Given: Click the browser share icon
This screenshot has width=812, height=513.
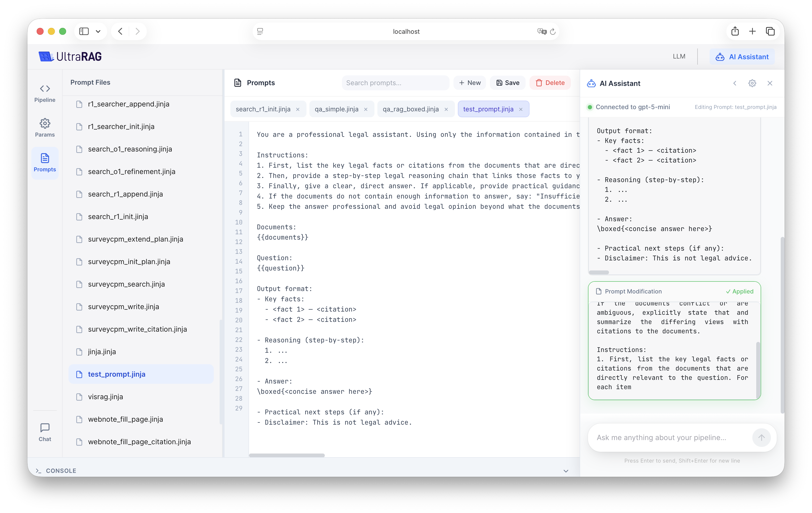Looking at the screenshot, I should click(x=735, y=31).
